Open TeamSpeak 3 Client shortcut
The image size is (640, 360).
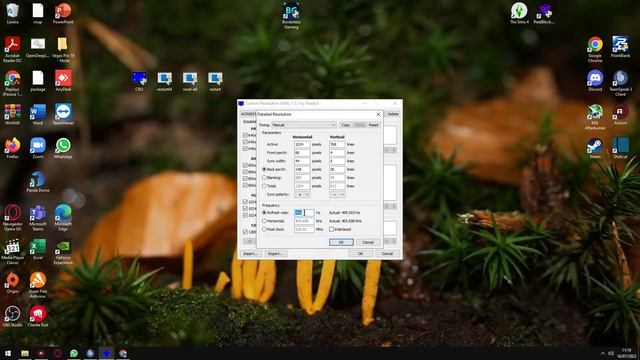[620, 83]
